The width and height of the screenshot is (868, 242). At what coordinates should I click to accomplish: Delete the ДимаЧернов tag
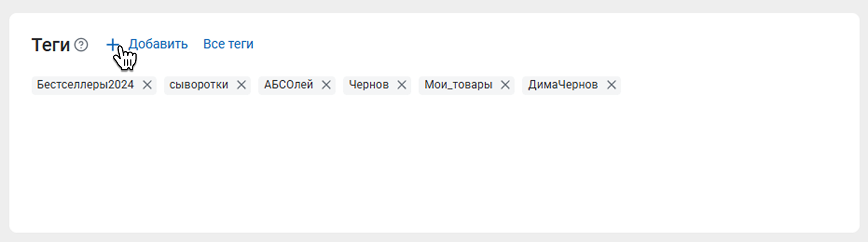612,85
